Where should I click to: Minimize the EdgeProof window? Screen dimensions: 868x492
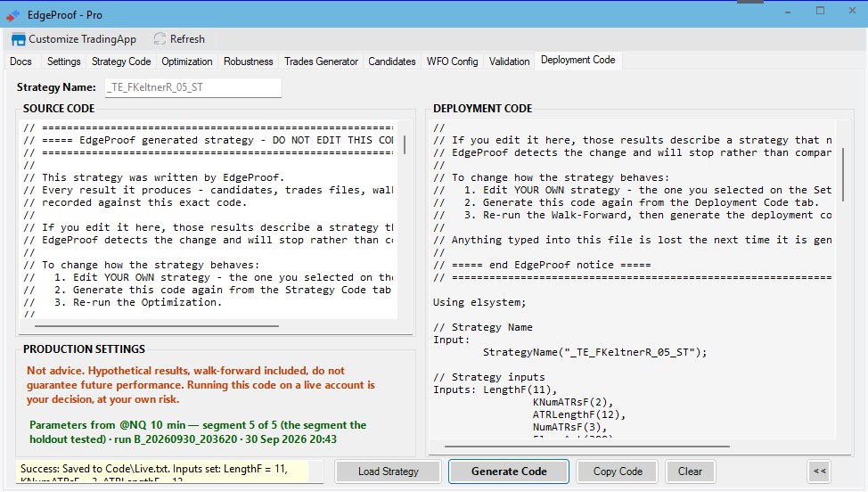click(788, 12)
